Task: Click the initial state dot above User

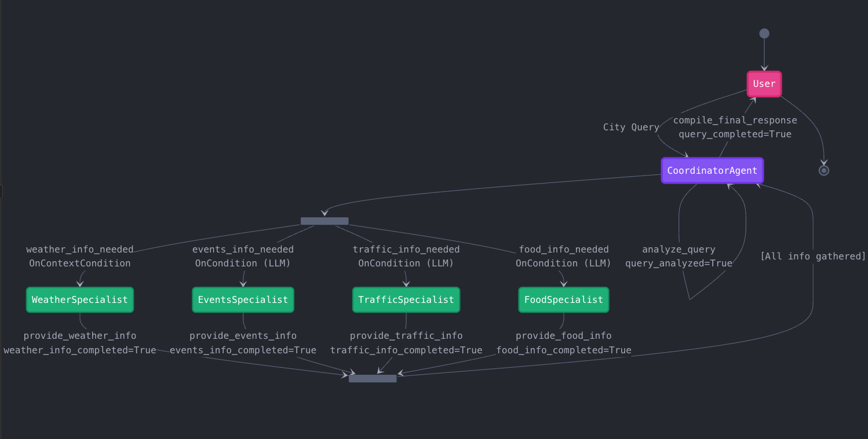Action: [764, 34]
